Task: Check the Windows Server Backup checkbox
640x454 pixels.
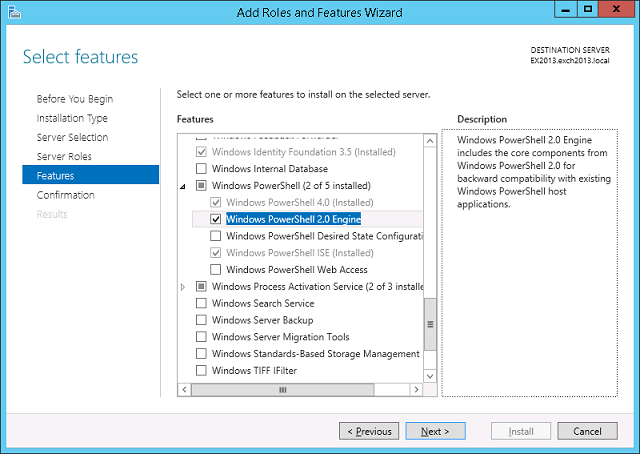Action: 202,321
